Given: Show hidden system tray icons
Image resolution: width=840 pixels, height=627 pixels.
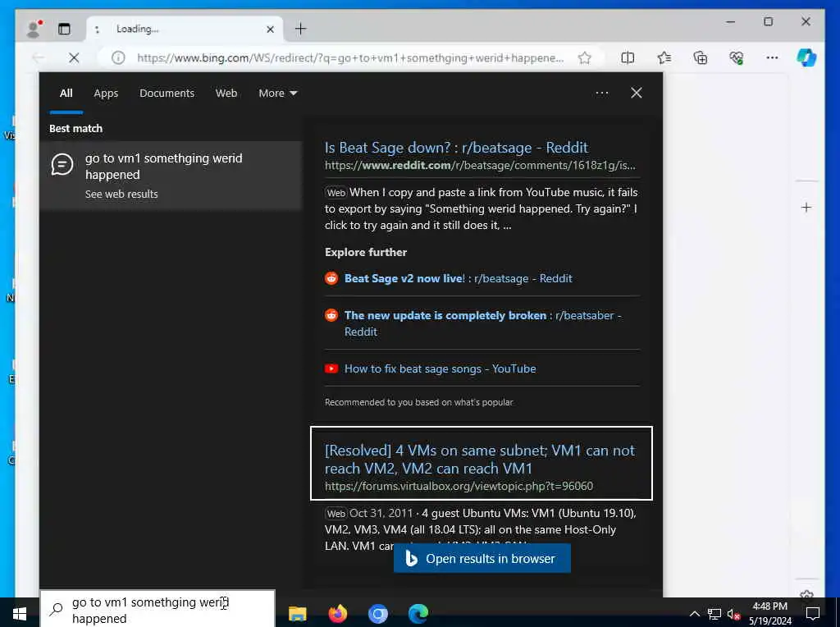Looking at the screenshot, I should (694, 614).
